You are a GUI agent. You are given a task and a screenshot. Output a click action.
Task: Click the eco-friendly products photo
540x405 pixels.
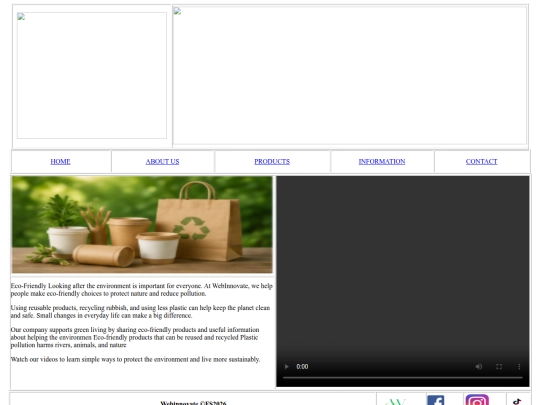click(x=142, y=225)
